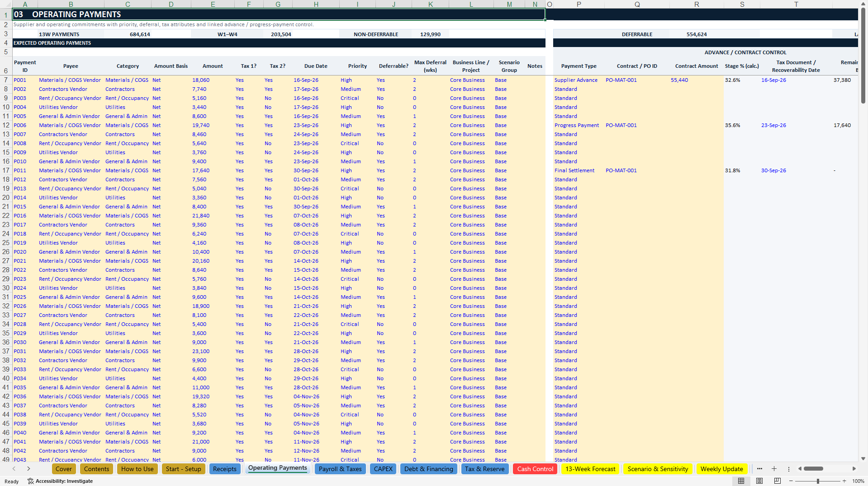Click the previous sheet navigation arrow
The width and height of the screenshot is (868, 486).
click(14, 469)
